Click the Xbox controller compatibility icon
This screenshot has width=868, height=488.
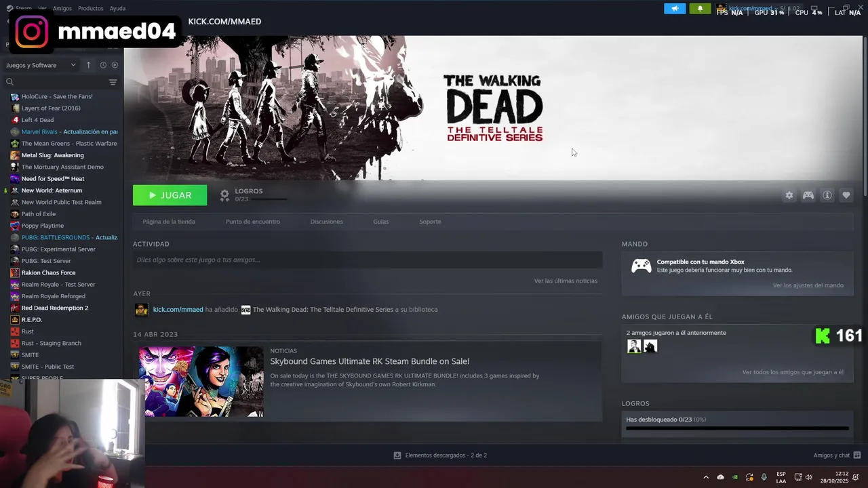tap(642, 266)
